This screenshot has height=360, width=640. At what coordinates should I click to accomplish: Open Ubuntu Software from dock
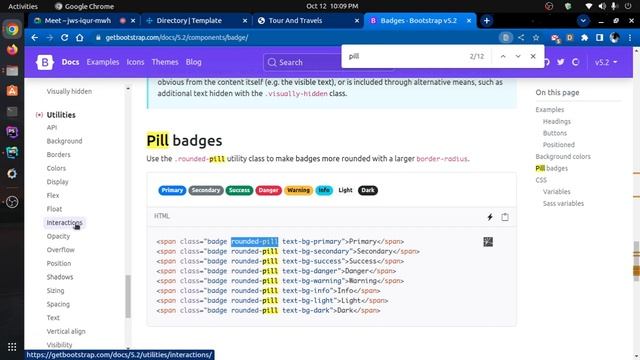pyautogui.click(x=12, y=91)
